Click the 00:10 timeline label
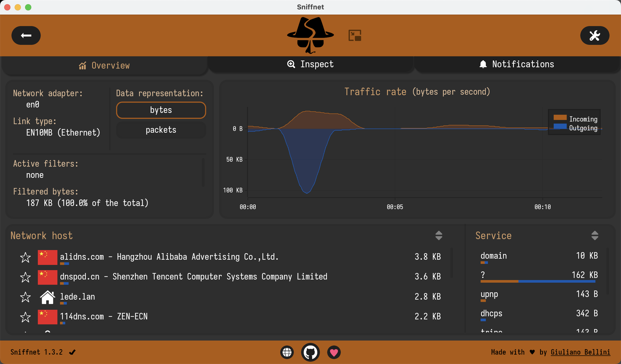Screen dimensions: 621x364 542,207
